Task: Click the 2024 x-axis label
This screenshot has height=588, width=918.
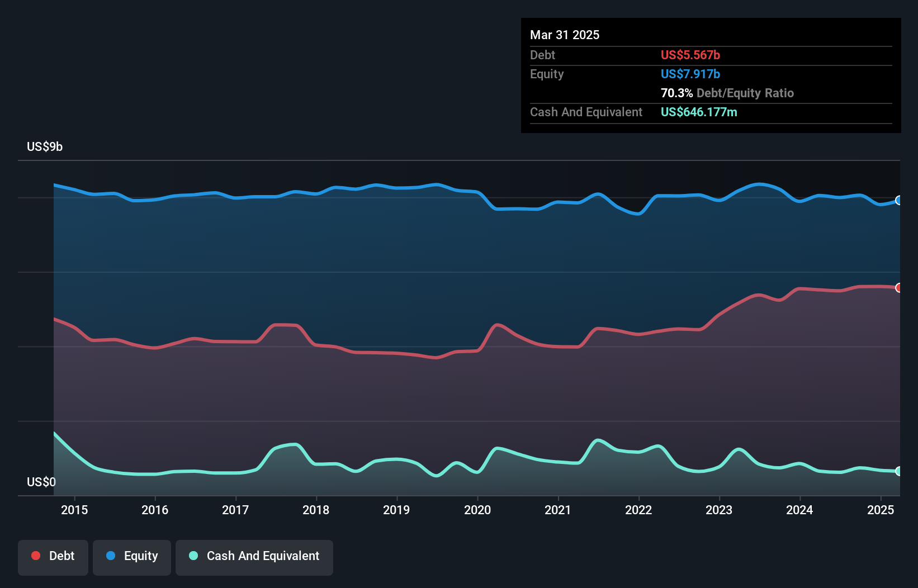Action: click(799, 510)
